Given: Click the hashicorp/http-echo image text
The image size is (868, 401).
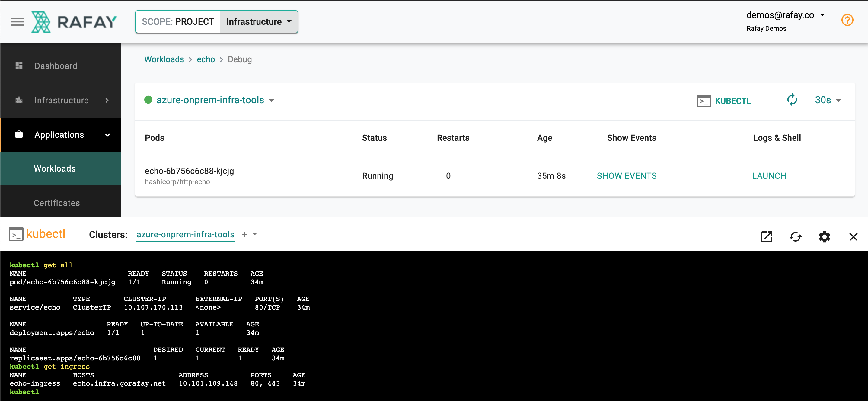Looking at the screenshot, I should (x=177, y=181).
